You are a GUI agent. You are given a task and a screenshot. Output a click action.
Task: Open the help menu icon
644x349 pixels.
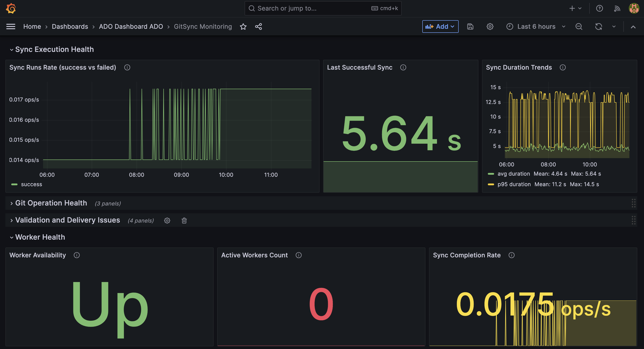[600, 9]
